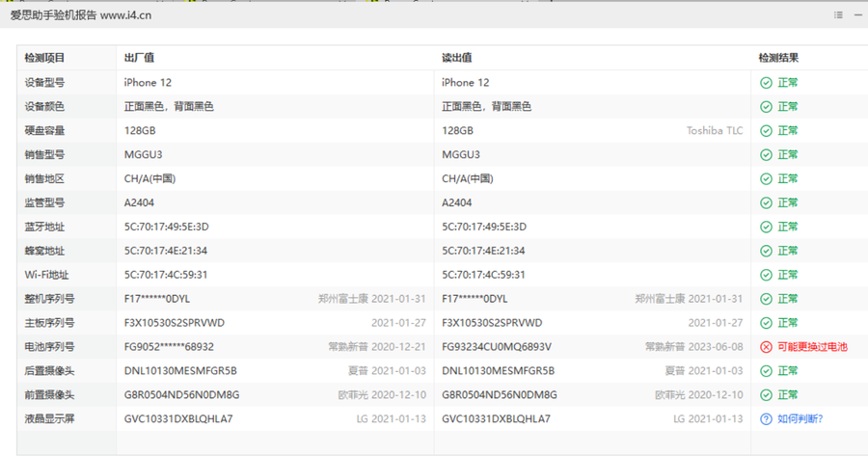The height and width of the screenshot is (456, 868).
Task: Click factory 郑州富士康 2021-01-31 note
Action: coord(372,299)
